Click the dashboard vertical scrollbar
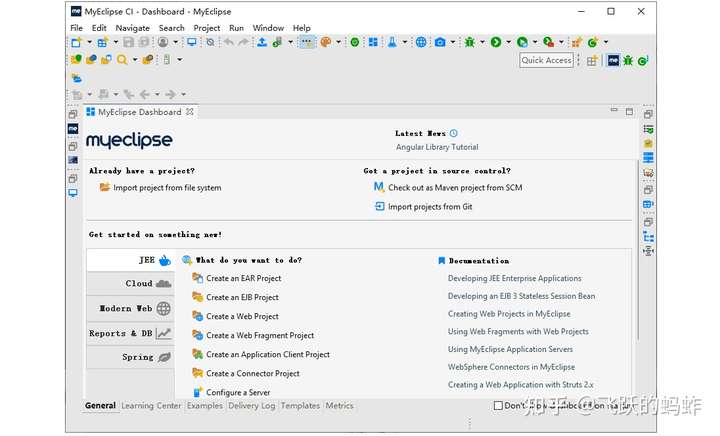The width and height of the screenshot is (720, 436). (637, 250)
